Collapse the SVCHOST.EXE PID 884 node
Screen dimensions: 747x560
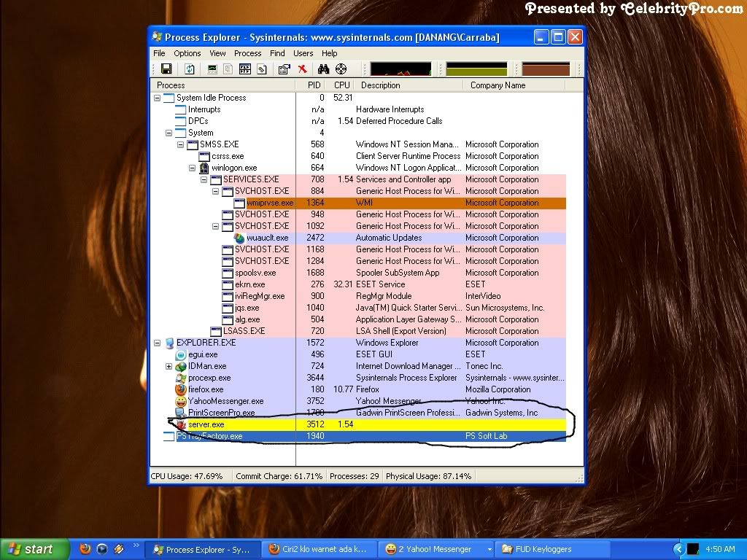click(x=215, y=192)
